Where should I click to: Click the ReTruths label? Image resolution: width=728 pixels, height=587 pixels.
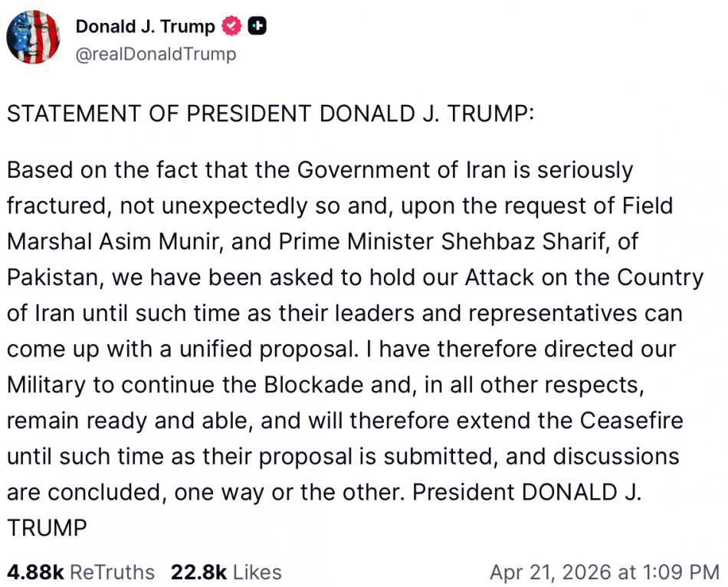[114, 572]
